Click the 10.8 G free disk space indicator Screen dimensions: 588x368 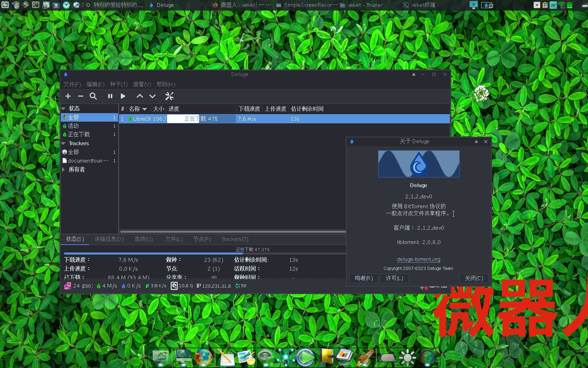tap(182, 286)
